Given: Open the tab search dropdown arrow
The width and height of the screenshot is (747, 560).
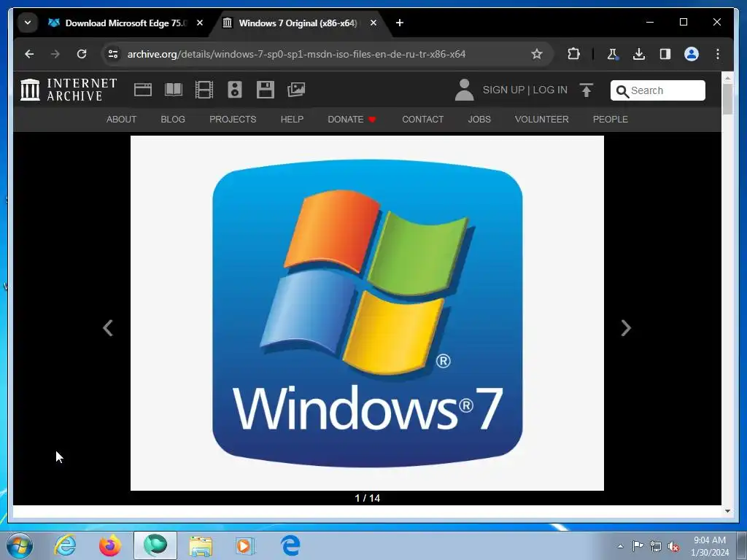Looking at the screenshot, I should [28, 23].
